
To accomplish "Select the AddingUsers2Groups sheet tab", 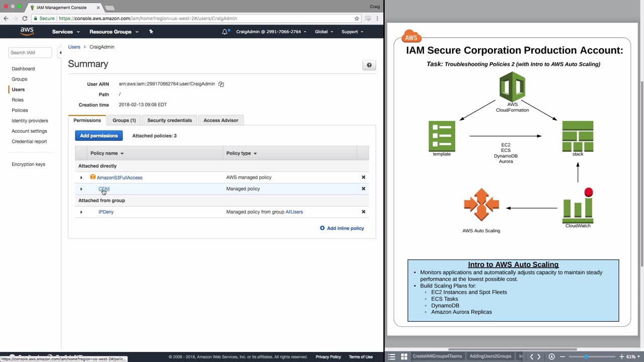I will (x=490, y=356).
